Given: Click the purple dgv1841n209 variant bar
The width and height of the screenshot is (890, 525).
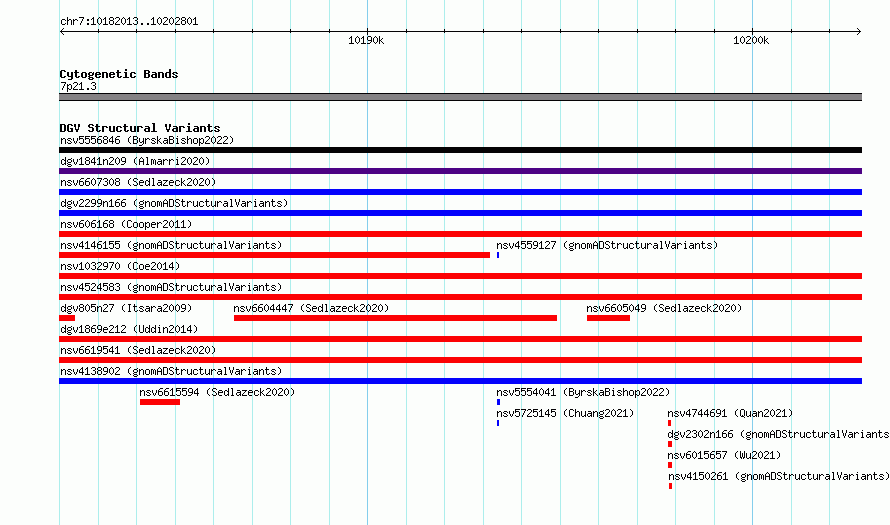Looking at the screenshot, I should click(x=460, y=171).
